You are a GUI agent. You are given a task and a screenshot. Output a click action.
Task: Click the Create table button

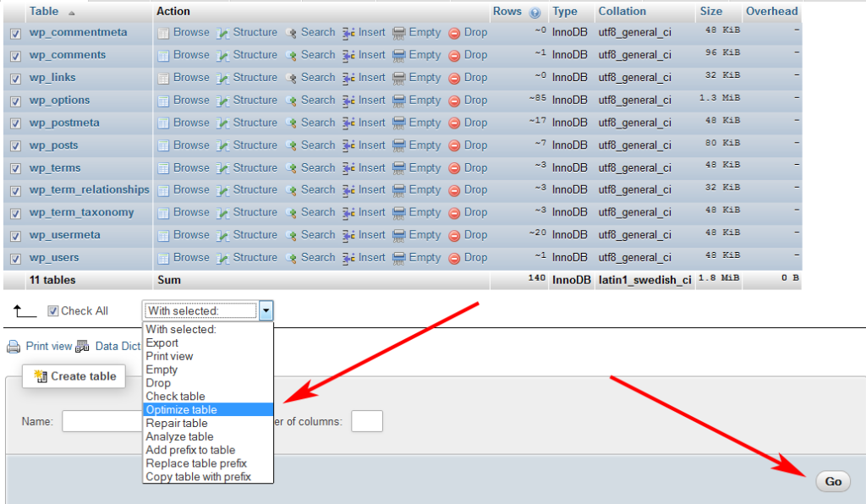[x=74, y=376]
